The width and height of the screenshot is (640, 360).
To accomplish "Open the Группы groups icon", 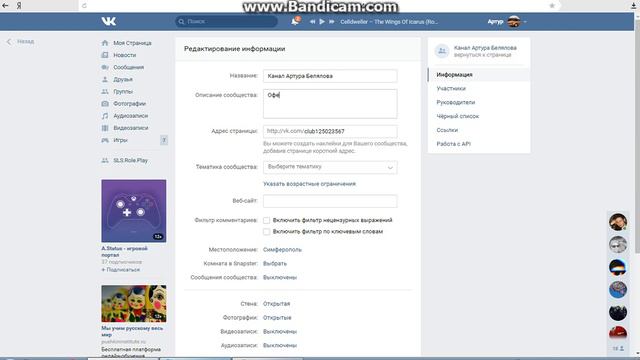I will 105,91.
